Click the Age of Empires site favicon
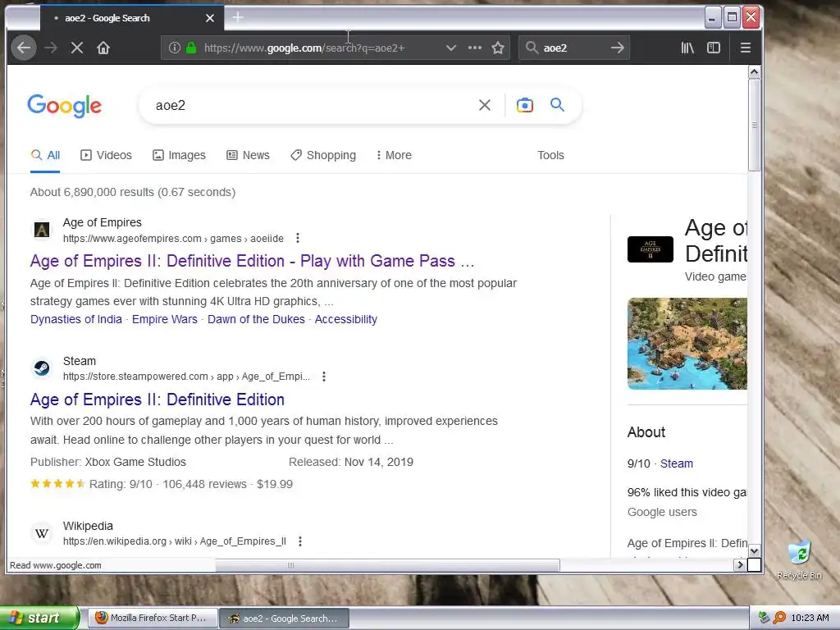 tap(42, 230)
